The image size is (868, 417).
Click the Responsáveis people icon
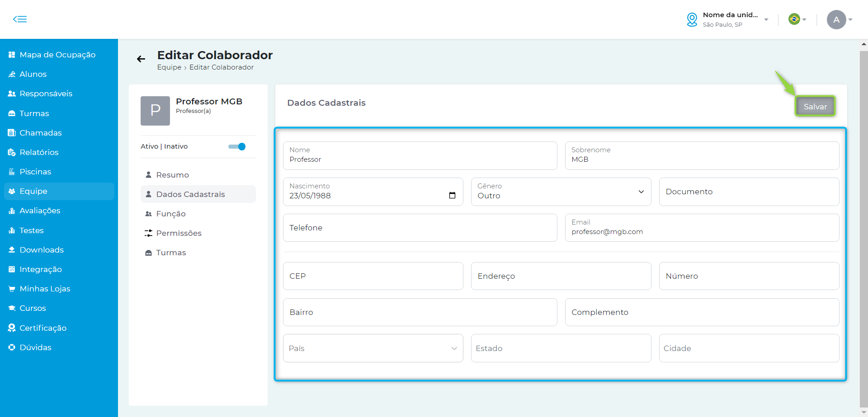coord(12,94)
